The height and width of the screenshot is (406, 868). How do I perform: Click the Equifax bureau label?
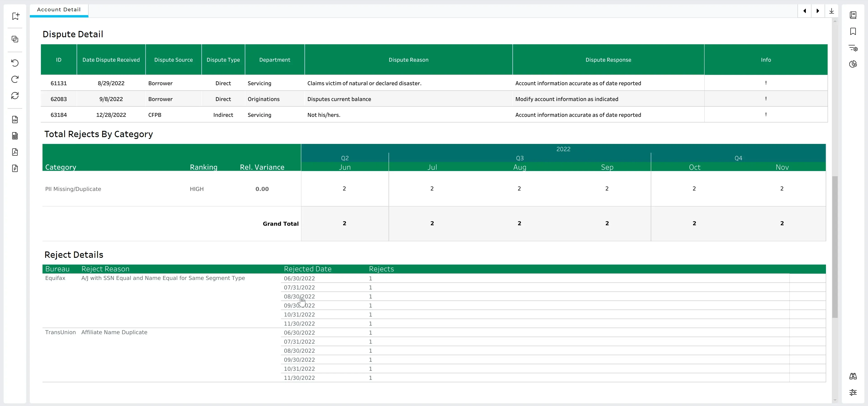(55, 278)
